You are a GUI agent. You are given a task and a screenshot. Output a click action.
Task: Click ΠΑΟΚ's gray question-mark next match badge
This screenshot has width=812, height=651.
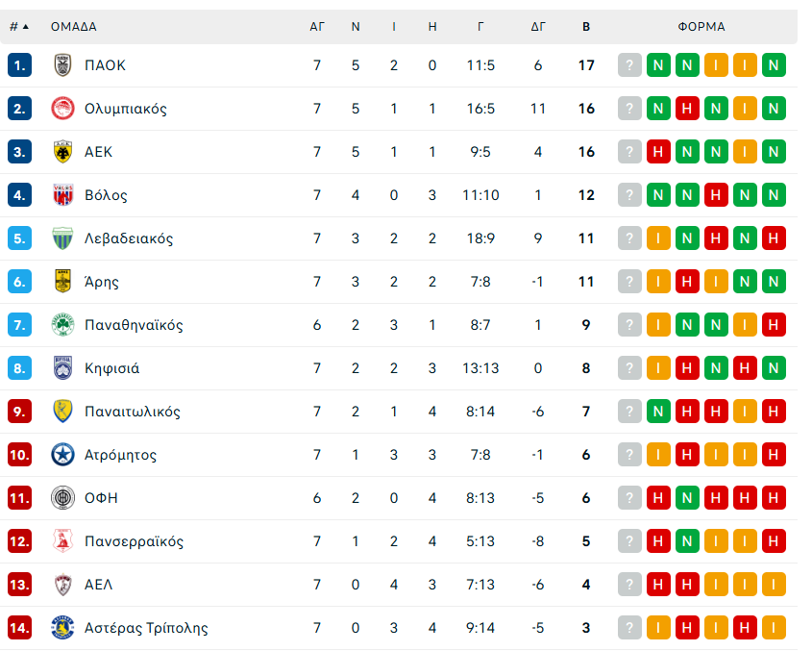click(x=629, y=65)
